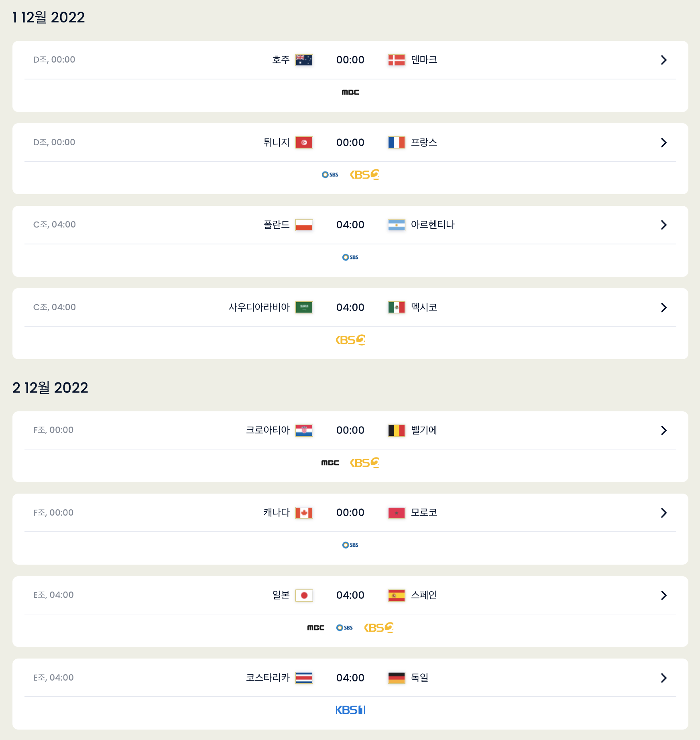Click the KBS2 logo under 튀니지 vs 프랑스

tap(365, 175)
